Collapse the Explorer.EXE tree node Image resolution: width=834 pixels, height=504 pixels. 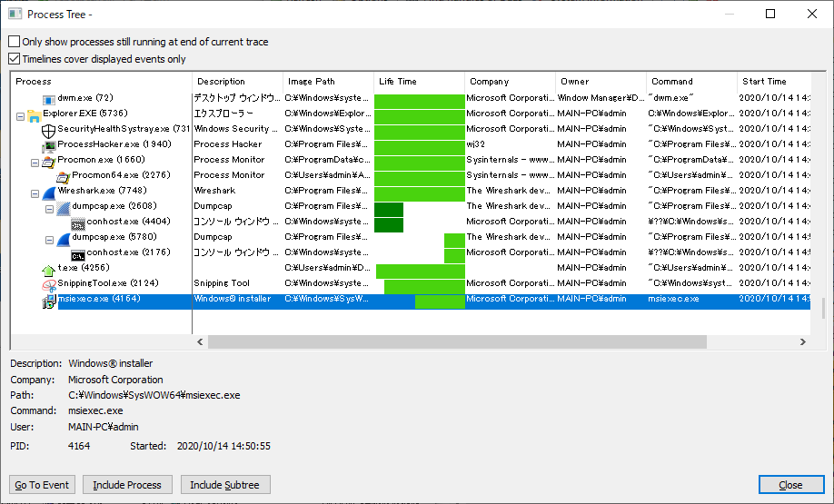click(x=20, y=116)
